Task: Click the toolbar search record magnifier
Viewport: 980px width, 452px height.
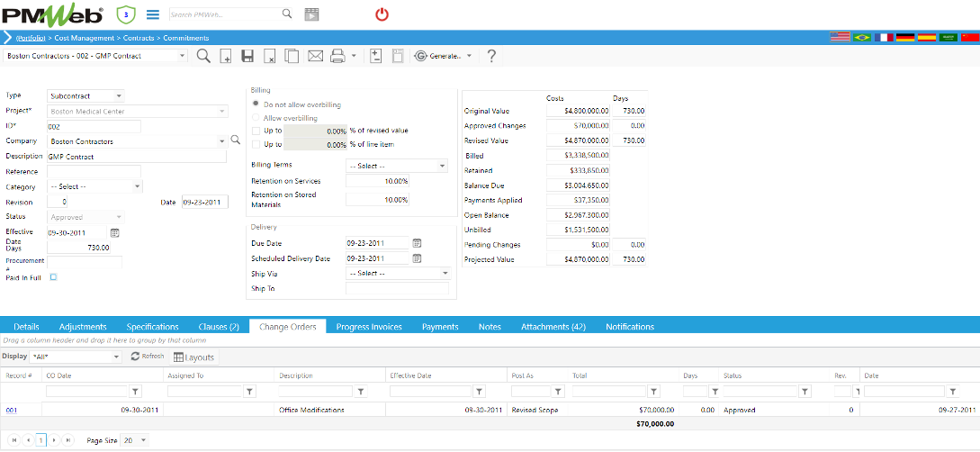Action: tap(203, 56)
